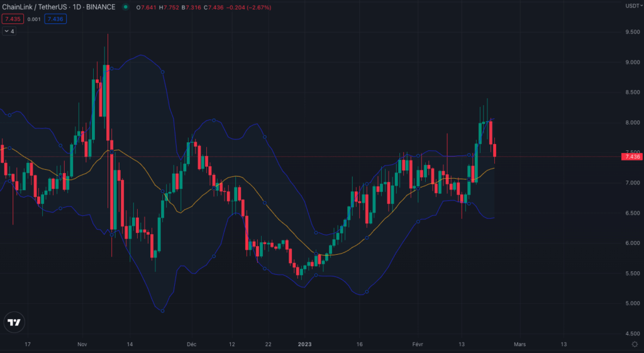
Task: Click the Mars label on time axis
Action: (x=519, y=345)
